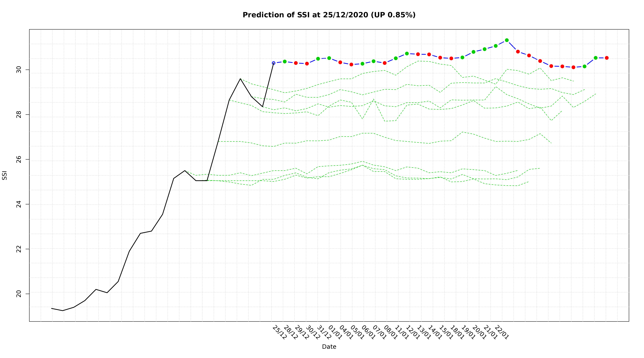Click the y-axis value 20 label
The height and width of the screenshot is (358, 644).
click(18, 293)
